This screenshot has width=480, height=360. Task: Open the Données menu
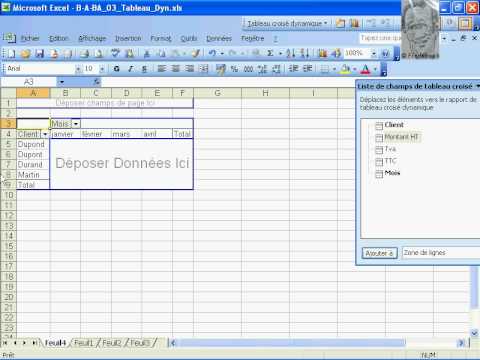click(x=219, y=38)
